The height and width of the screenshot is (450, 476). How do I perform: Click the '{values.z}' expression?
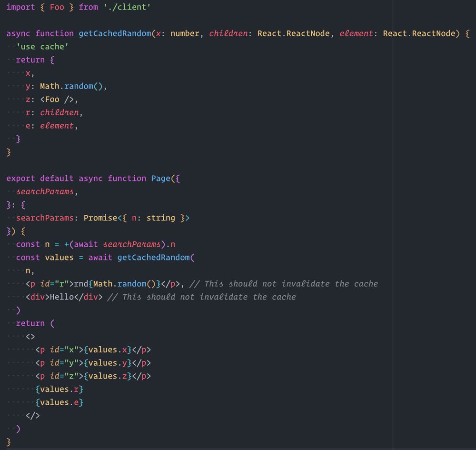108,376
